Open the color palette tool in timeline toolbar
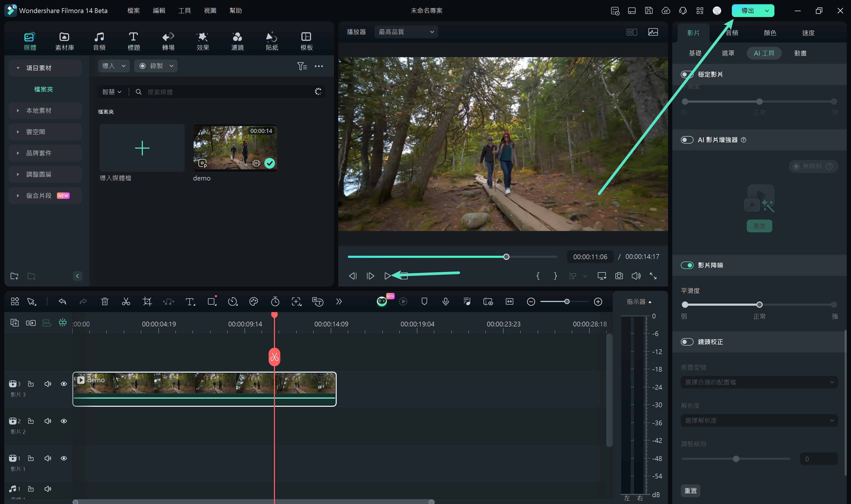The image size is (851, 504). 253,302
